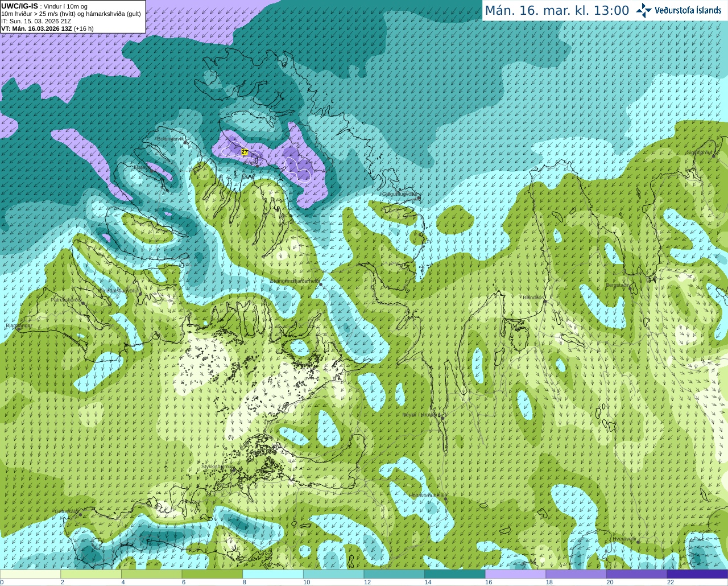Click the 'Gjögurflugvöllur' station label
This screenshot has width=728, height=586.
click(x=400, y=194)
